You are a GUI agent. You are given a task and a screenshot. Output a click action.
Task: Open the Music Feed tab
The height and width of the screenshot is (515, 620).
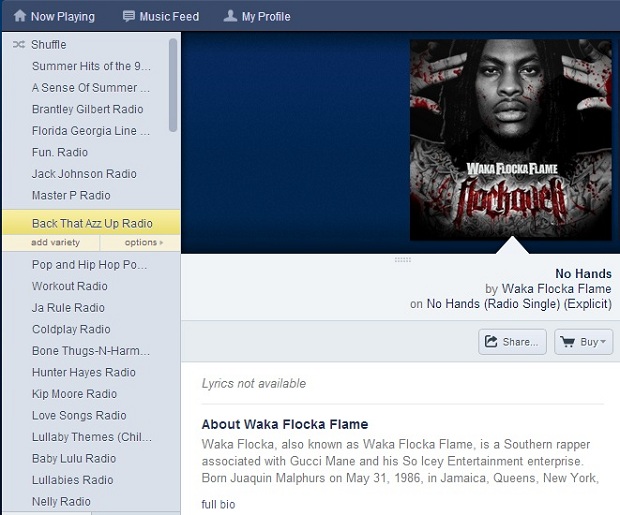point(161,16)
